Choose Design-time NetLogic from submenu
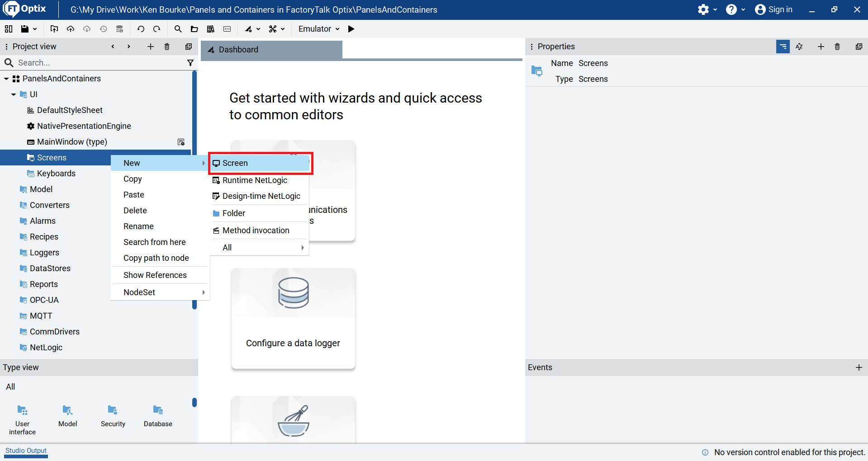The height and width of the screenshot is (461, 868). [x=260, y=196]
